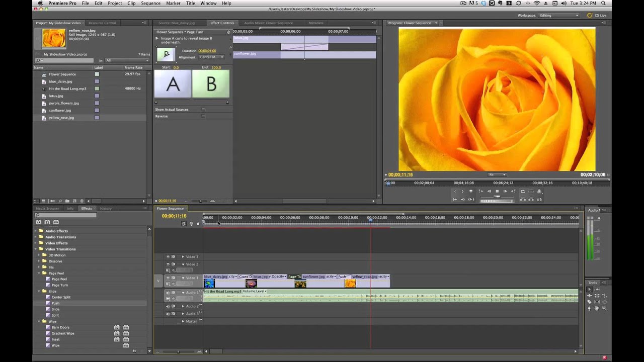Image resolution: width=644 pixels, height=362 pixels.
Task: Click the Effects panel search field
Action: pyautogui.click(x=65, y=215)
